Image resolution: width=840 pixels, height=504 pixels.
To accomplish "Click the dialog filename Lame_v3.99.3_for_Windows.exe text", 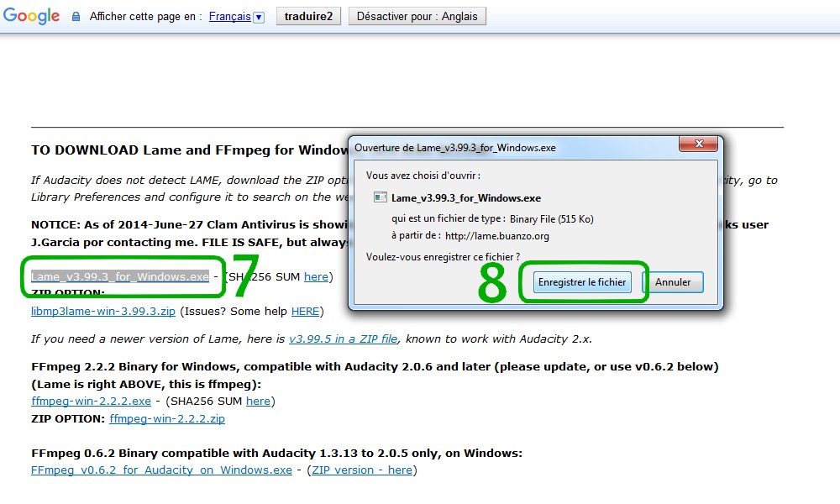I will pos(466,198).
